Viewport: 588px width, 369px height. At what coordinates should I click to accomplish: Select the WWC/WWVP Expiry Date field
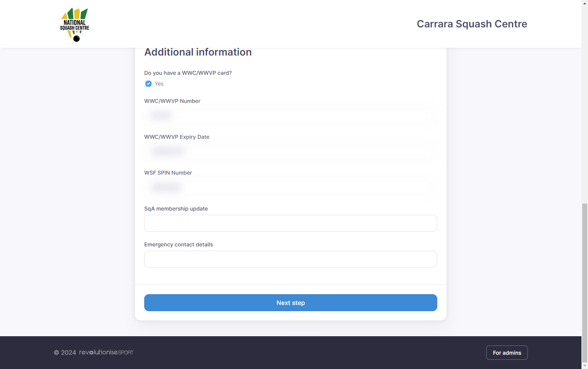[x=290, y=152]
